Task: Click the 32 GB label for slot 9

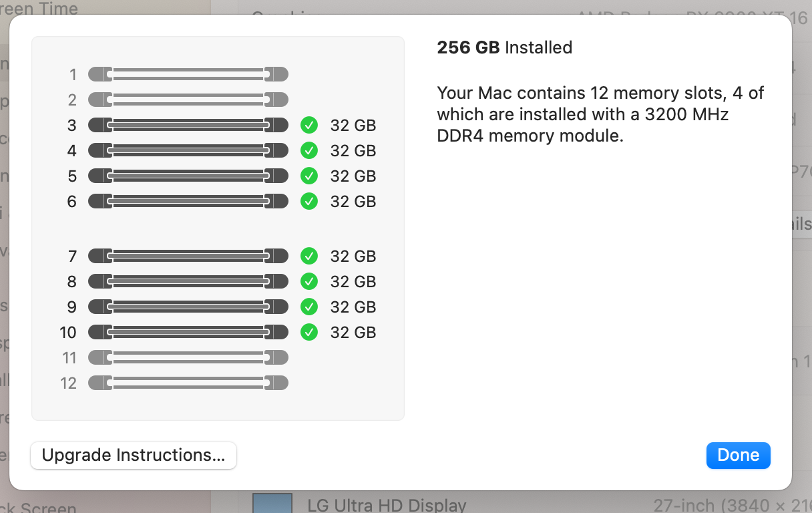Action: point(353,307)
